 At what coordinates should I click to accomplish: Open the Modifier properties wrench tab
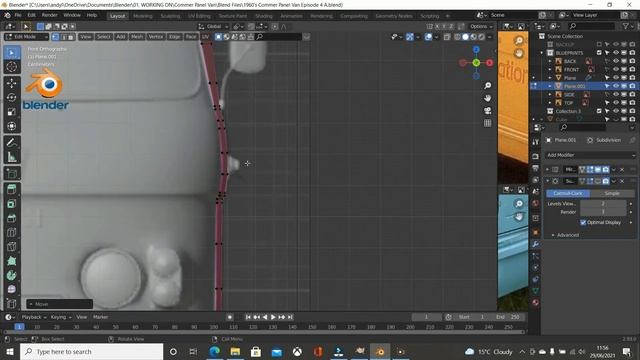click(536, 244)
